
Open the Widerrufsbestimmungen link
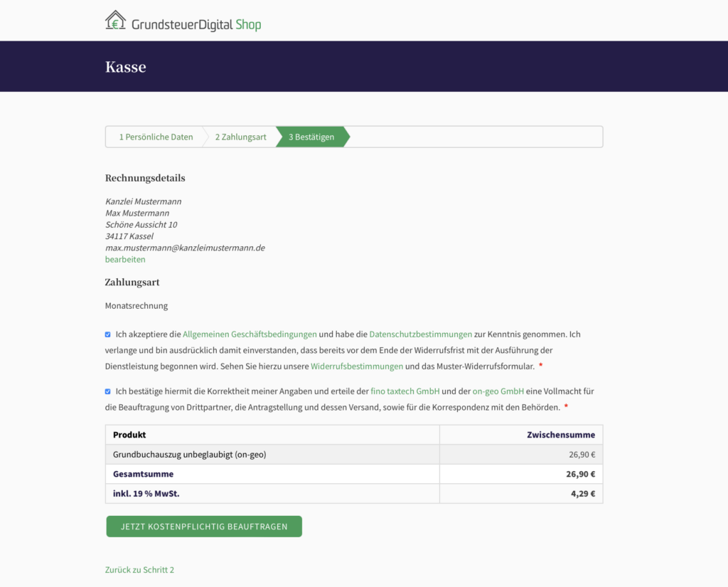[x=357, y=366]
